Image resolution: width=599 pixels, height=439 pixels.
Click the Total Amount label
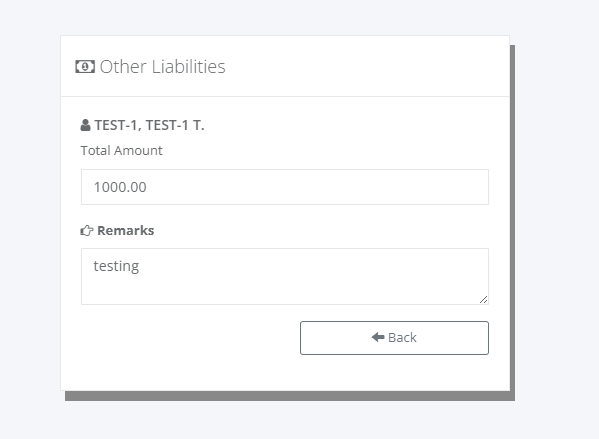coord(121,151)
